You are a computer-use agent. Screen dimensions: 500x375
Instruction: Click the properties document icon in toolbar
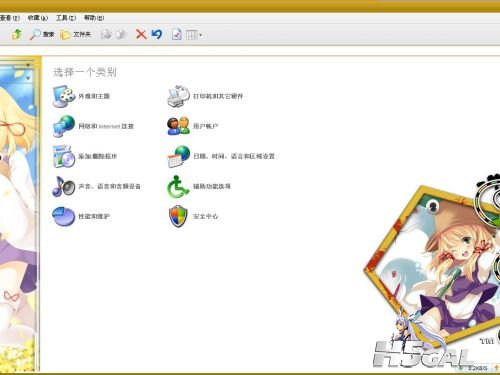tap(176, 34)
